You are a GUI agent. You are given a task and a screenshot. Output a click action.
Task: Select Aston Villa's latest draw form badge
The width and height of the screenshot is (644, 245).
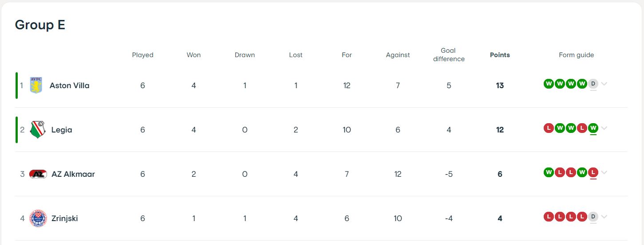coord(593,84)
